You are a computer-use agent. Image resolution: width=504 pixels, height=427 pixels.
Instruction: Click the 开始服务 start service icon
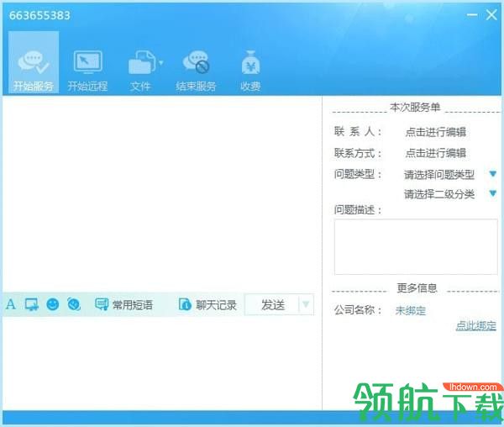tap(34, 62)
